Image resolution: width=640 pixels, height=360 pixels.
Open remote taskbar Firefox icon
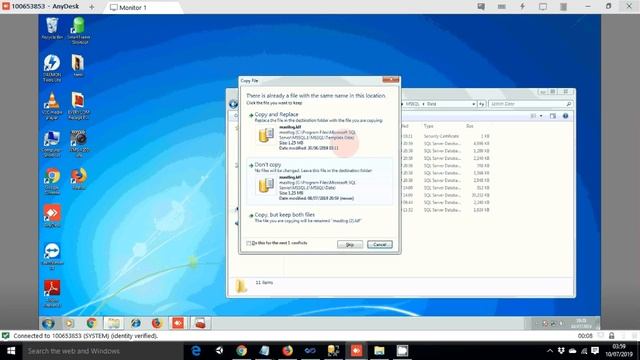click(157, 324)
